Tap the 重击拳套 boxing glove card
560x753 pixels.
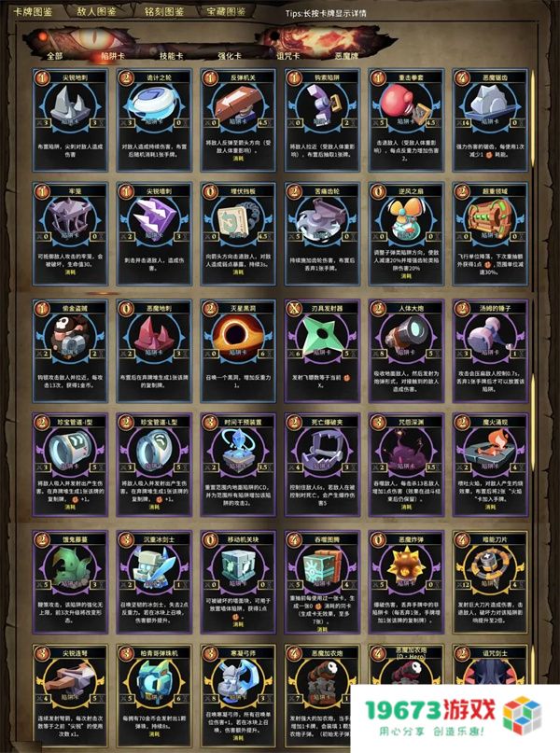tap(406, 120)
